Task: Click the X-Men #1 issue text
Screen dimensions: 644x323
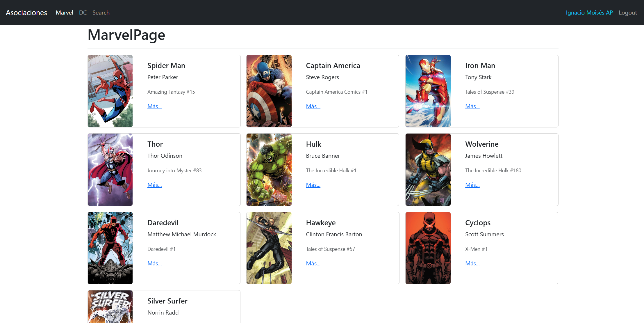Action: [476, 249]
